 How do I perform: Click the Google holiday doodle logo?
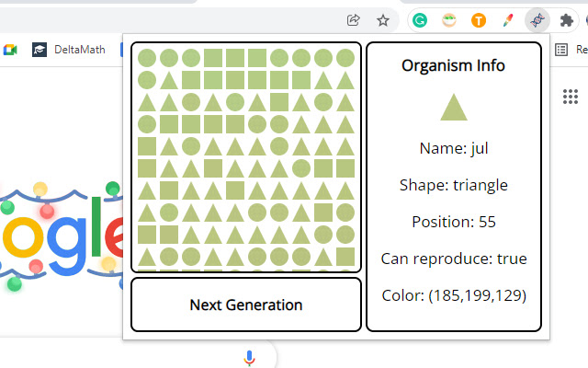click(62, 236)
